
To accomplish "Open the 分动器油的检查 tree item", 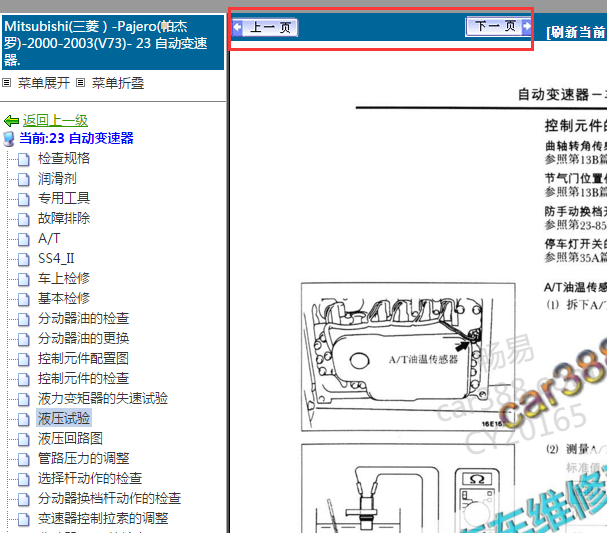I will pos(83,319).
